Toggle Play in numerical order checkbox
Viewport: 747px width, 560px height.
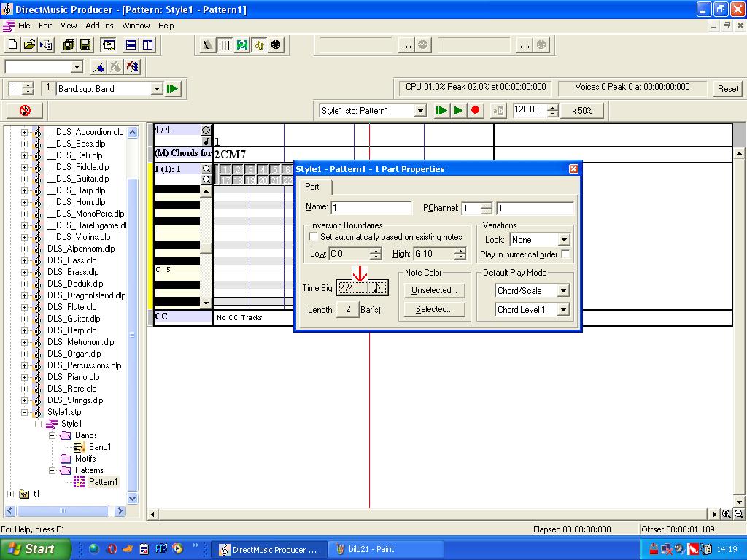565,254
